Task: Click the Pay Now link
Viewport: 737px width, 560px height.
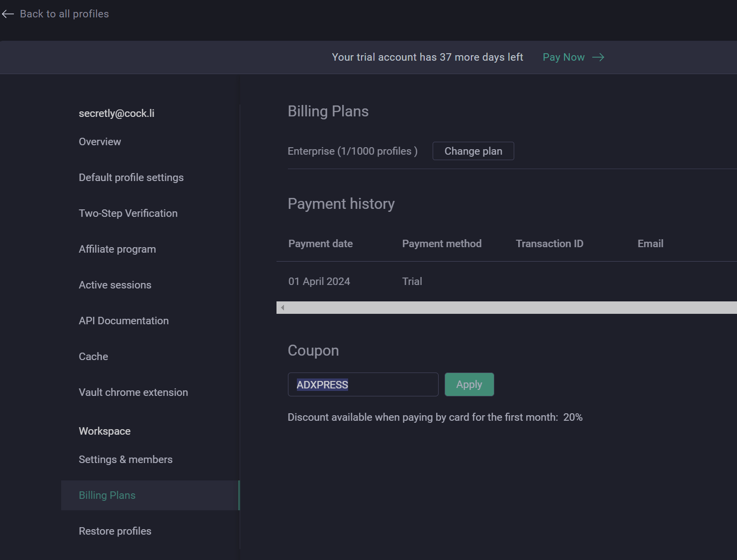Action: [x=563, y=57]
